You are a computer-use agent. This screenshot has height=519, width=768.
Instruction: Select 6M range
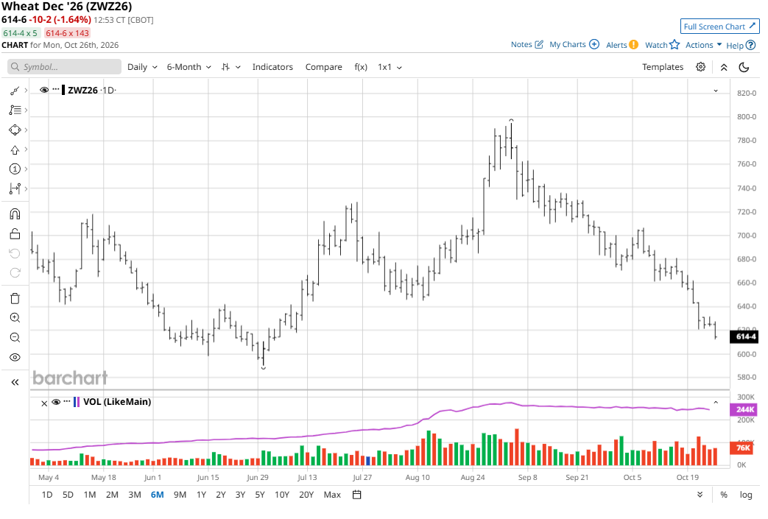pos(157,495)
